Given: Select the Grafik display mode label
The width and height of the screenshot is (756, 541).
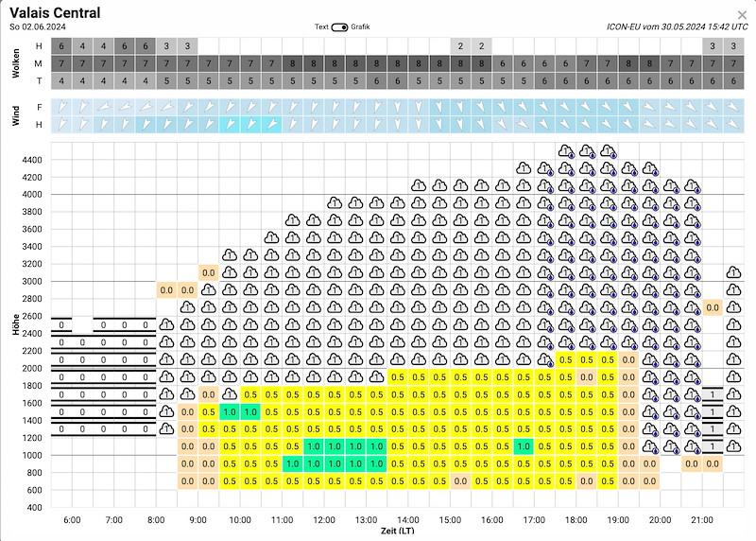Looking at the screenshot, I should 360,27.
